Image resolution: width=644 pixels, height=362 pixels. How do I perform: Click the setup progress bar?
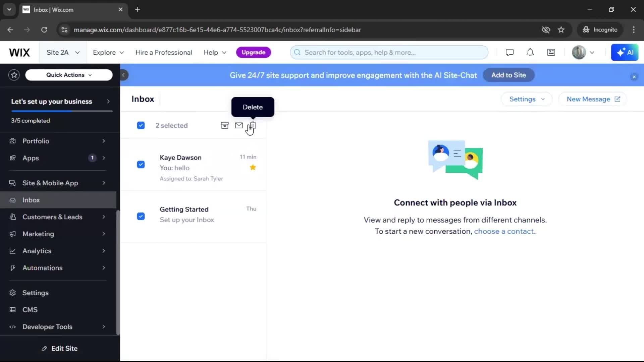(x=62, y=111)
